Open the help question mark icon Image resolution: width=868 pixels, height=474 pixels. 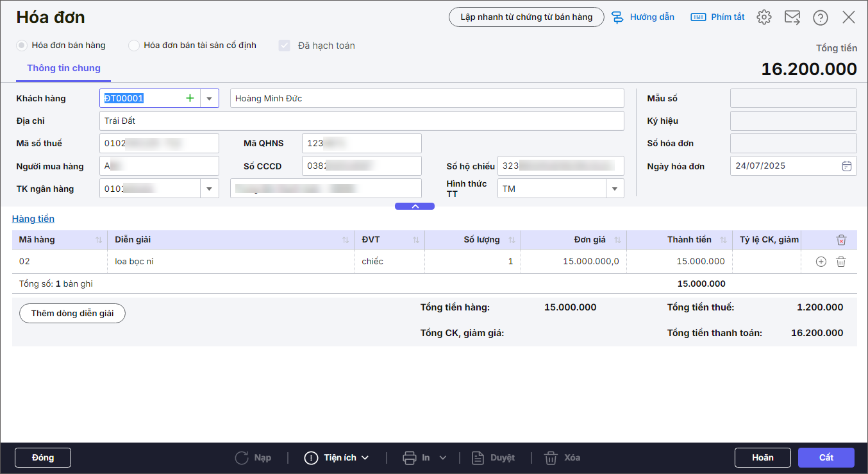coord(820,17)
